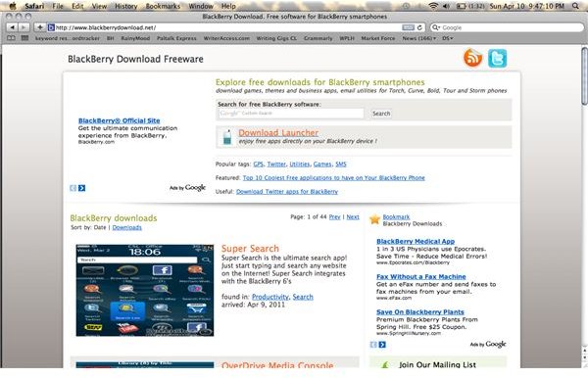Sort downloads by Downloads link
Screen dimensions: 588x378
[127, 228]
